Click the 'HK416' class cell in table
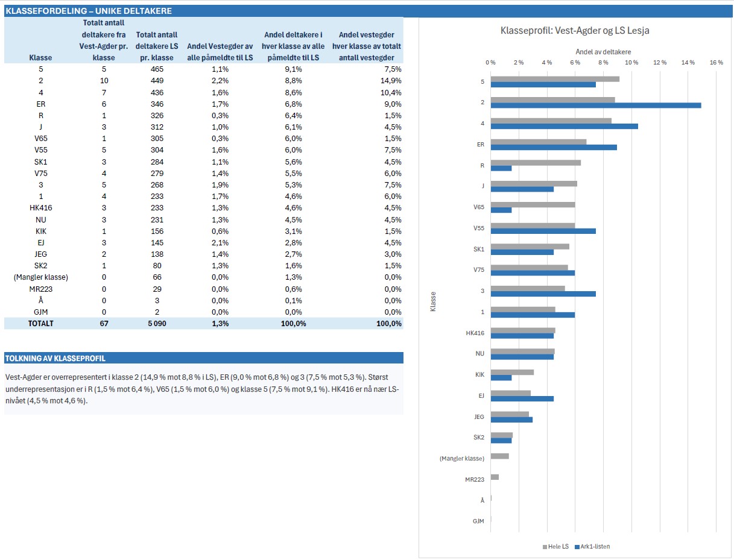Screen dimensions: 734x560 40,208
